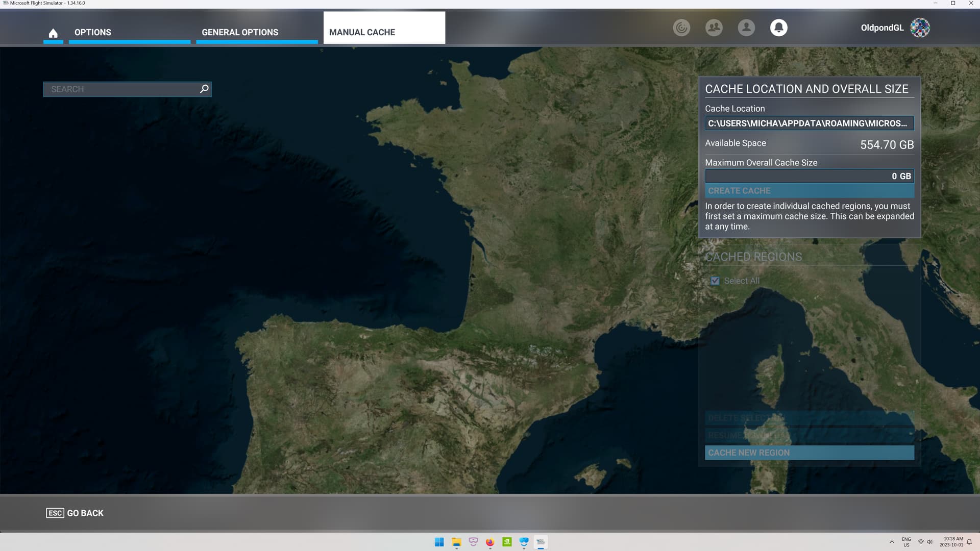Open the Wi-Fi network tray icon
Viewport: 980px width, 551px height.
point(921,542)
